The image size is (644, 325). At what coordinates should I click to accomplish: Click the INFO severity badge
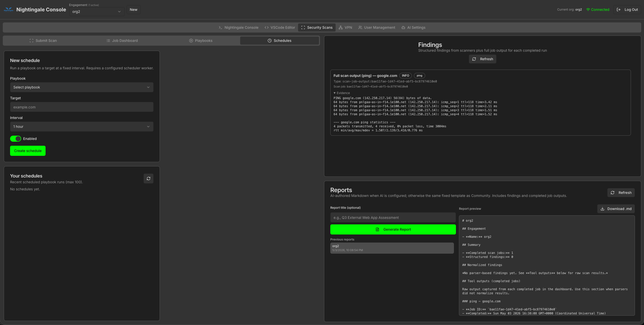coord(405,76)
